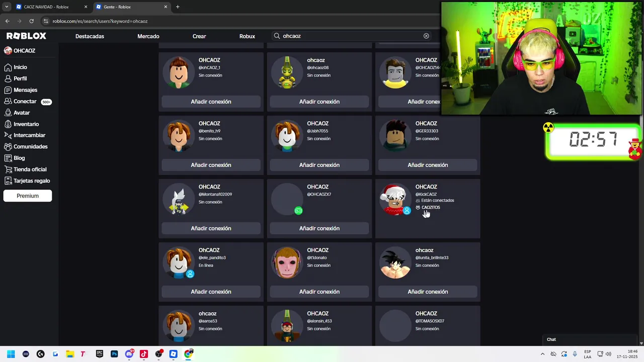Clear the ohcaoz search text
Image resolution: width=644 pixels, height=362 pixels.
point(426,36)
